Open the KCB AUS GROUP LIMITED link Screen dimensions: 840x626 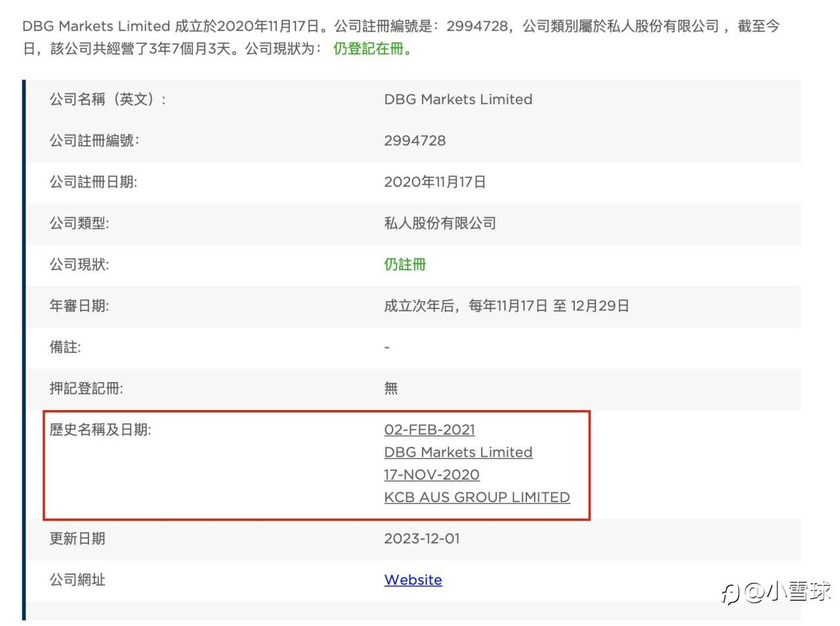point(476,497)
